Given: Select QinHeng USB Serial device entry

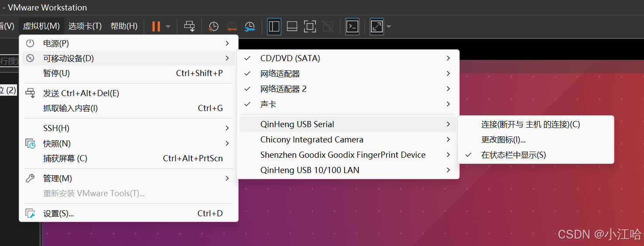Looking at the screenshot, I should 348,124.
